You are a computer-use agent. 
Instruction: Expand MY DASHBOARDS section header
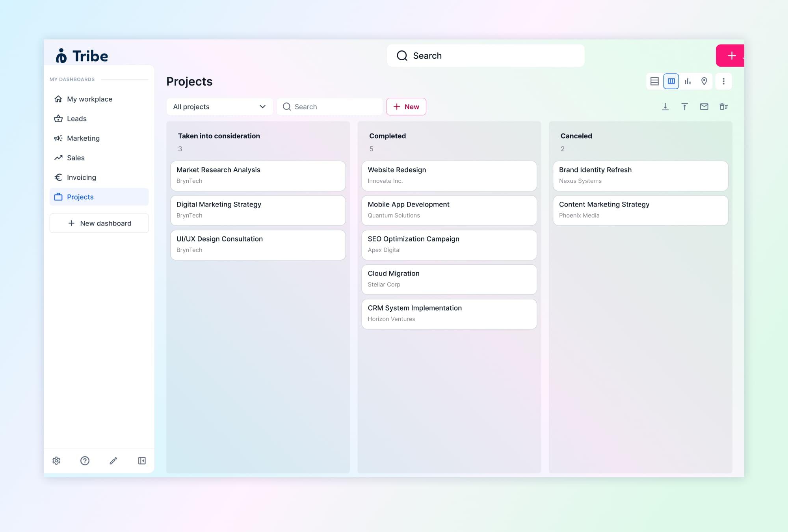[x=72, y=79]
